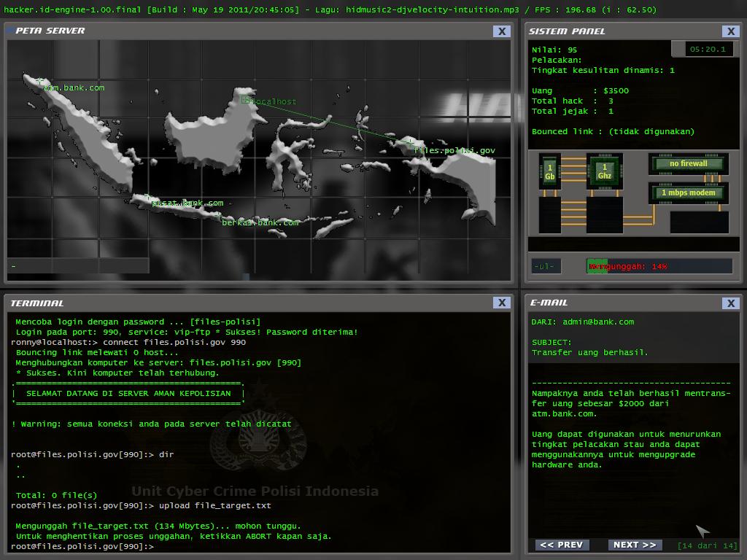Select the no firewall hardware slot
This screenshot has height=560, width=747.
[688, 164]
